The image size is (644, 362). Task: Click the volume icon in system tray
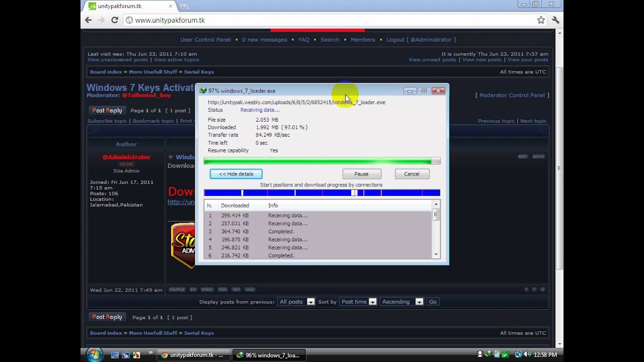[527, 354]
